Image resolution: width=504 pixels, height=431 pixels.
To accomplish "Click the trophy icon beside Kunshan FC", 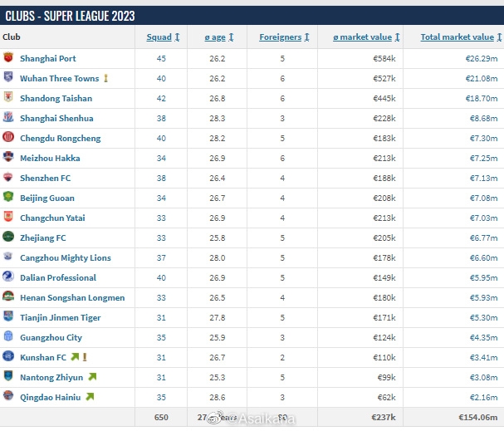I will (x=85, y=357).
